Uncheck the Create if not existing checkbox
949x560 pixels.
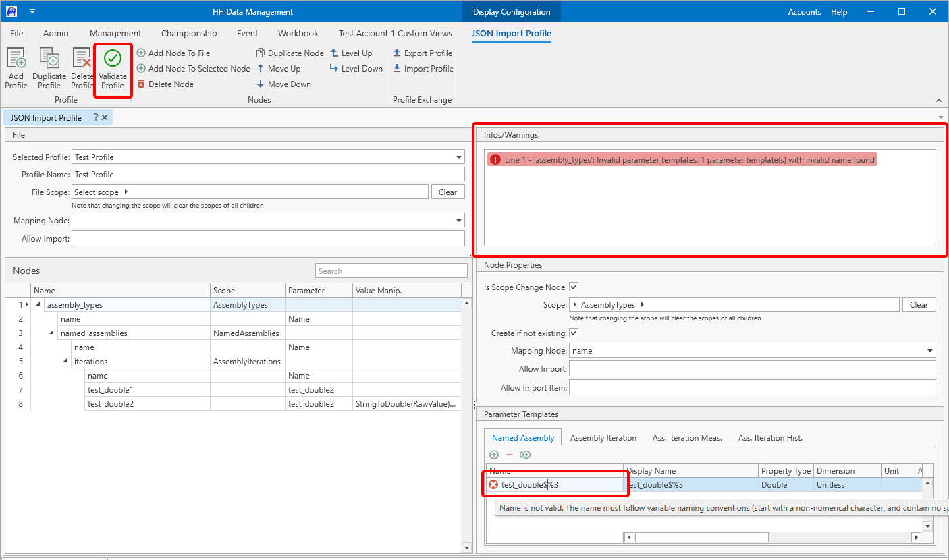coord(574,333)
